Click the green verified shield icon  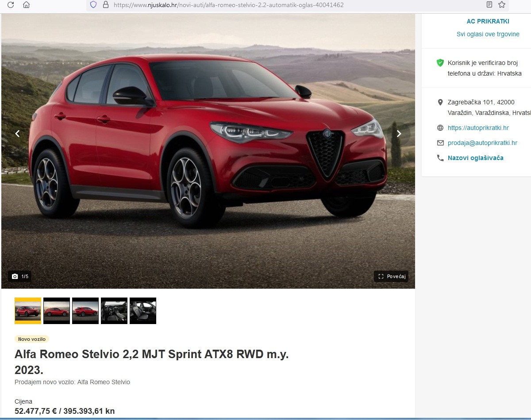[x=440, y=63]
